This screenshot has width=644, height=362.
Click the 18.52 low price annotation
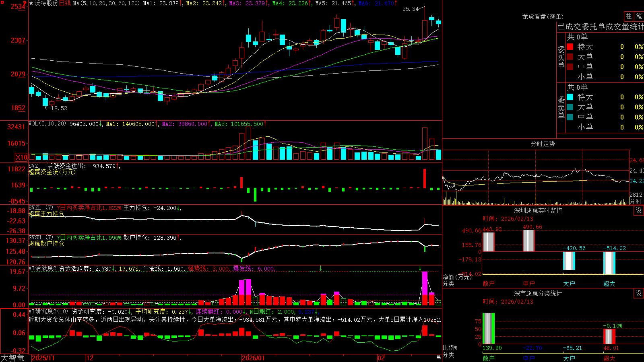pos(59,108)
